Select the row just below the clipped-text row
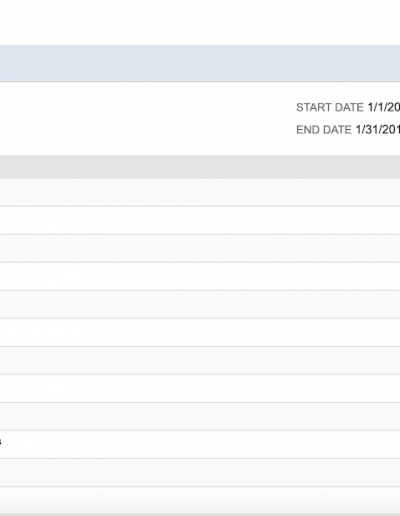 point(200,472)
